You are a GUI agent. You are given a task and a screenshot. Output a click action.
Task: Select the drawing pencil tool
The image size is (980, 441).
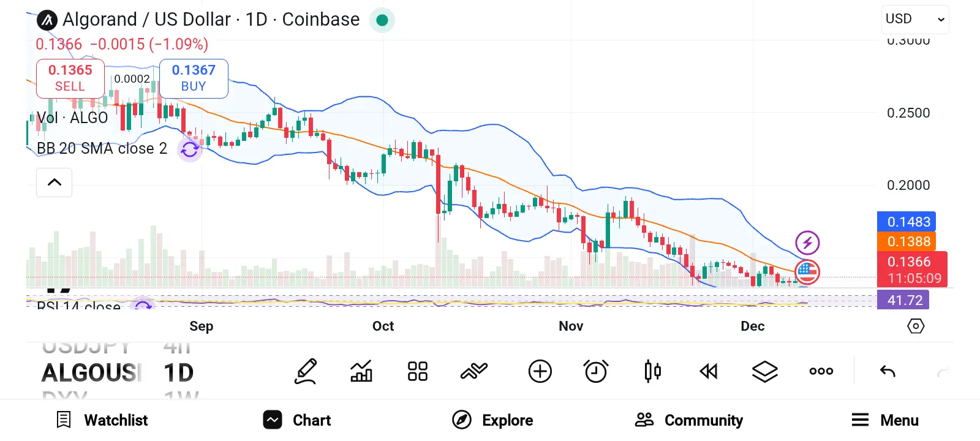pyautogui.click(x=306, y=371)
